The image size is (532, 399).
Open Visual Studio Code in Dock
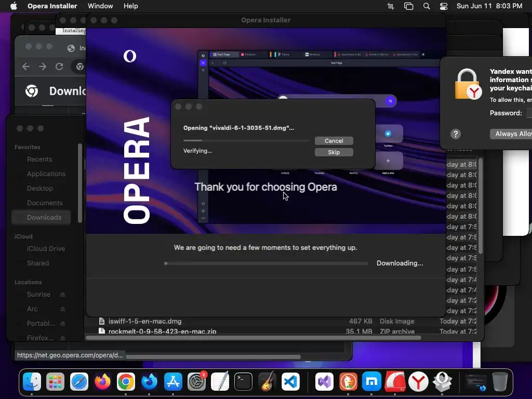pyautogui.click(x=291, y=382)
